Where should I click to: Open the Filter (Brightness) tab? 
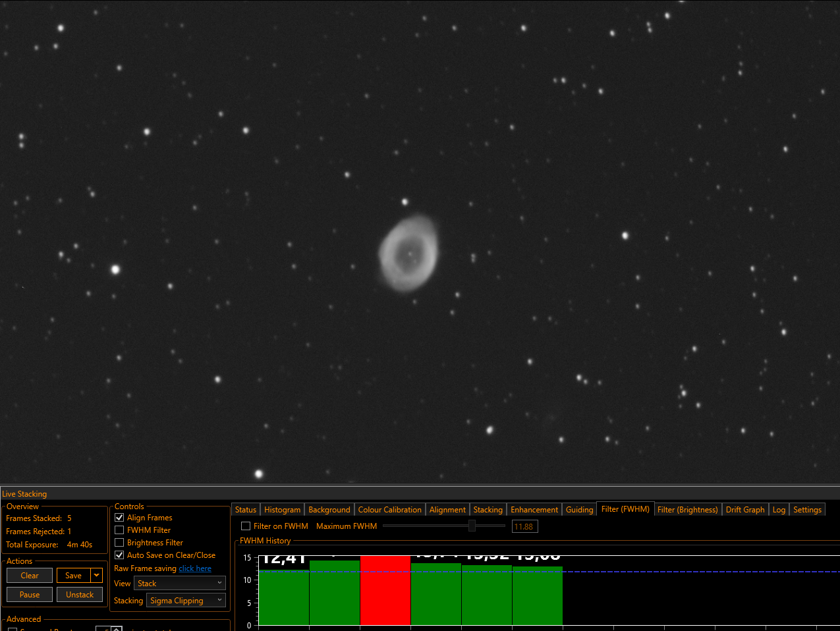coord(688,510)
